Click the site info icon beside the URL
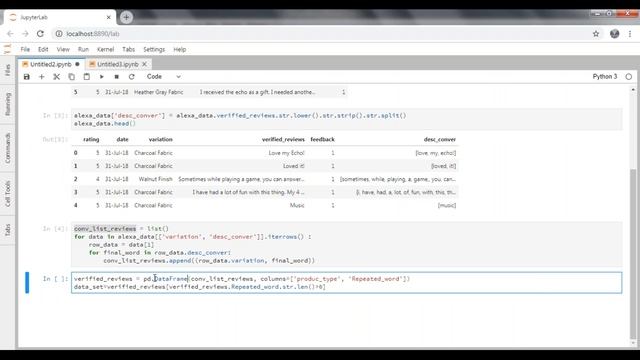 [x=59, y=34]
